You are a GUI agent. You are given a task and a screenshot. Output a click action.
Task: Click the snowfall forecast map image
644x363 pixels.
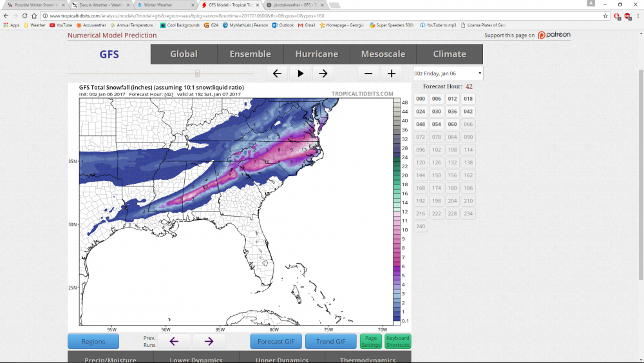tap(239, 208)
